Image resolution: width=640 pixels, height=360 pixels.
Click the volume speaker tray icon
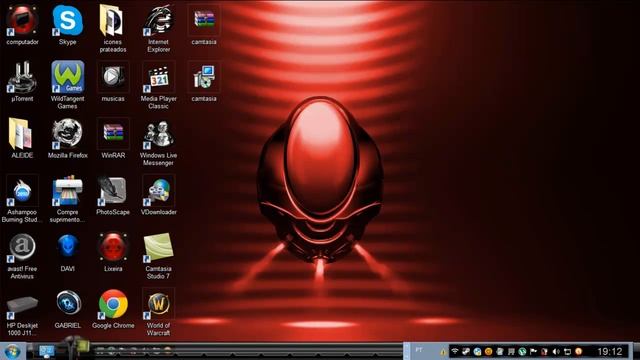556,351
